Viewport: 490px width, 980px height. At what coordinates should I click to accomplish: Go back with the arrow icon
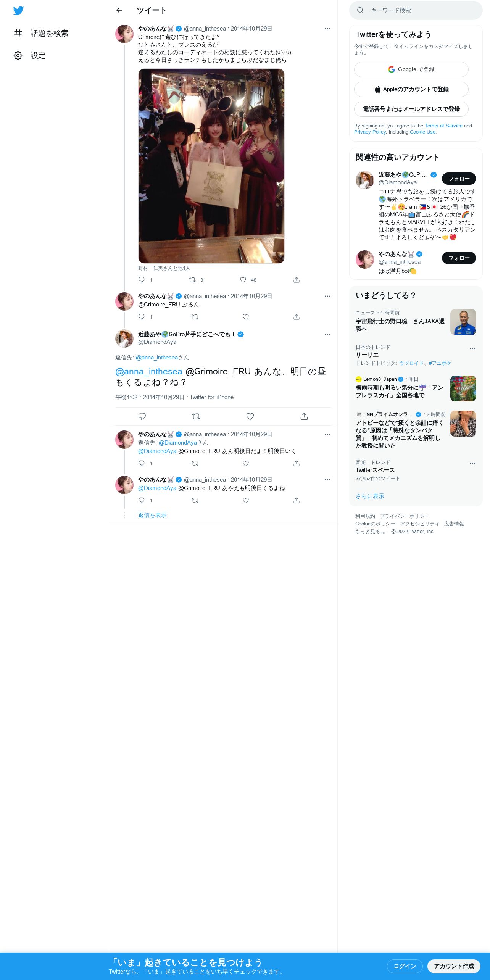point(119,10)
